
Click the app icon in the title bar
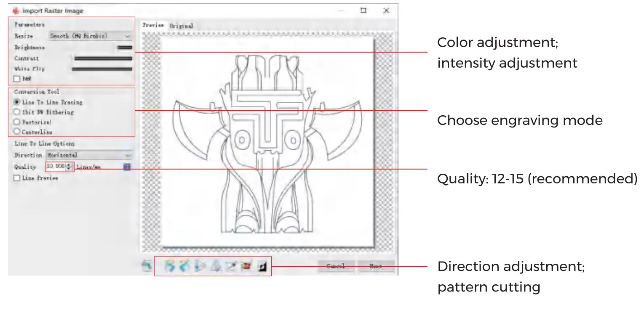(16, 11)
